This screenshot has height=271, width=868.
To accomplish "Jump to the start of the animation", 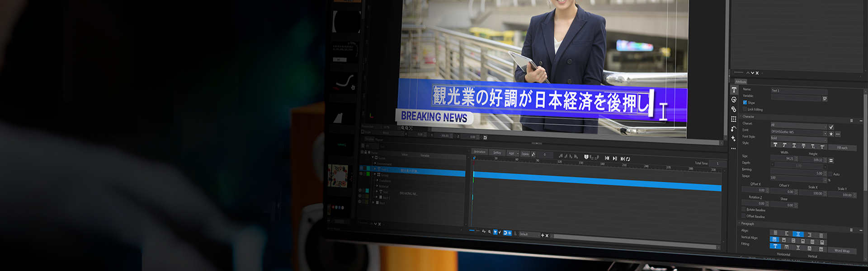I will [x=607, y=158].
